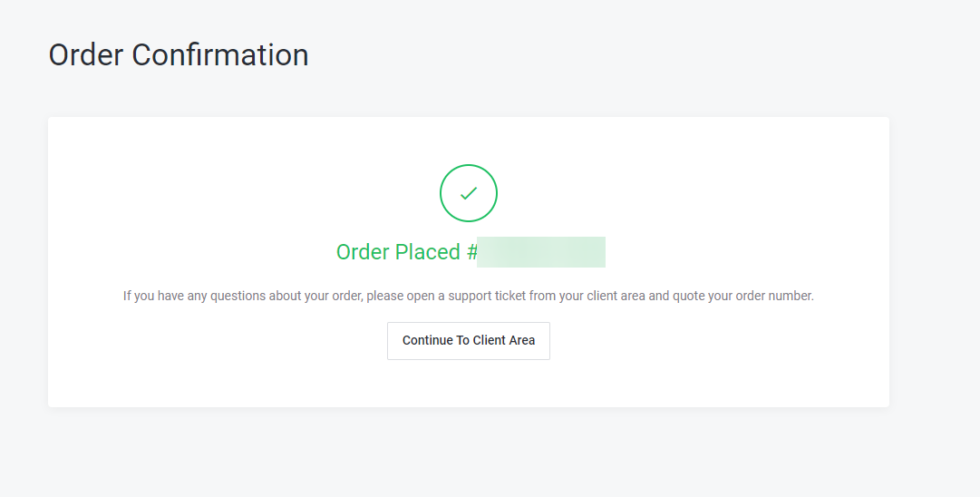
Task: Click the blurred order number field
Action: pos(541,252)
